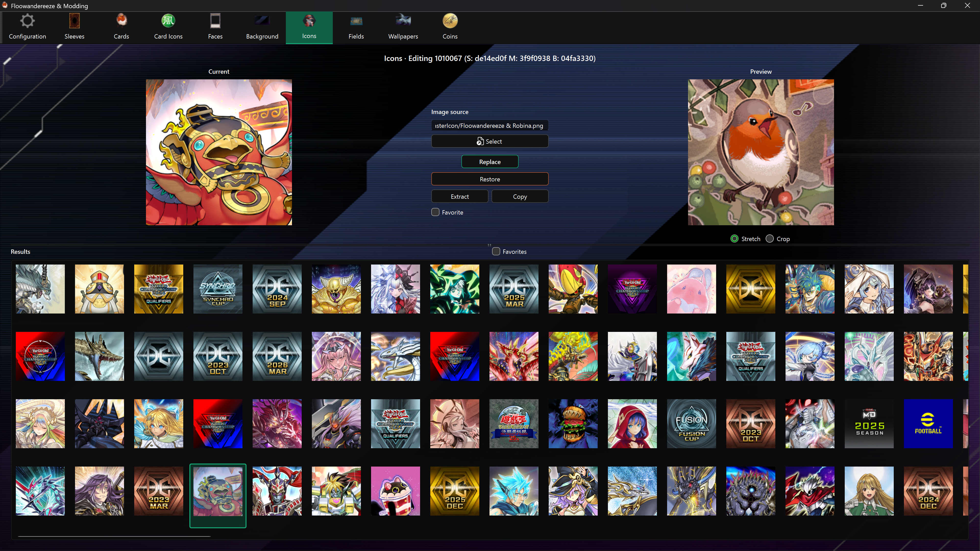The width and height of the screenshot is (980, 551).
Task: Open the Configuration tab
Action: (x=27, y=27)
